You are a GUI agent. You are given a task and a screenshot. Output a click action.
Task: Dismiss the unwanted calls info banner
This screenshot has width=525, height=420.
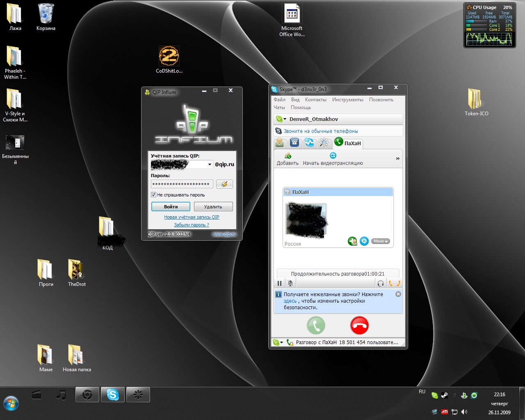pos(398,294)
